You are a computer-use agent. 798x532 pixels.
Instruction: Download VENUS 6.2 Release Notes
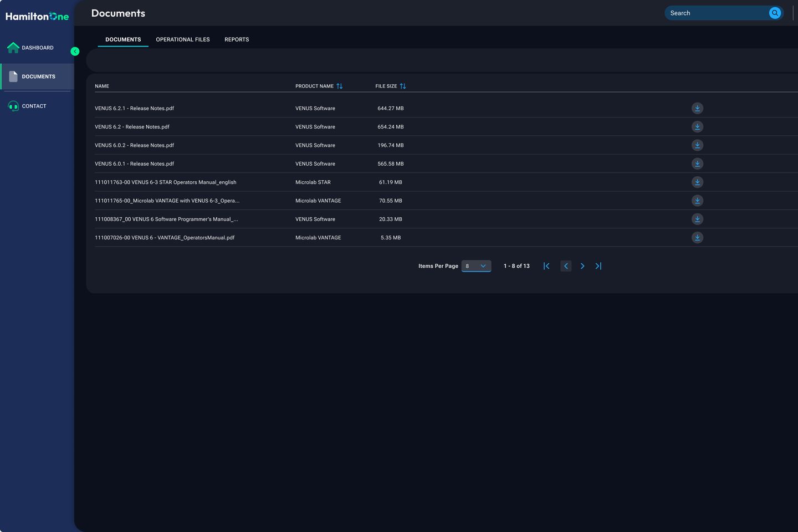[x=697, y=126]
